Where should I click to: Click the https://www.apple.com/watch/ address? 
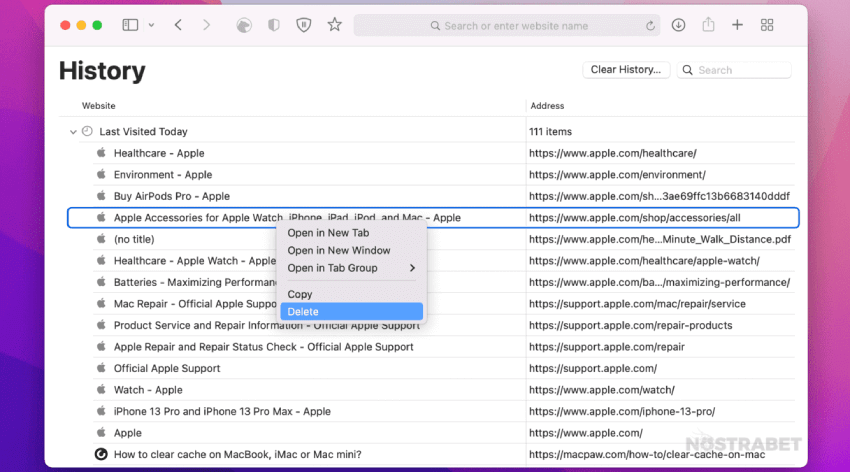coord(602,390)
